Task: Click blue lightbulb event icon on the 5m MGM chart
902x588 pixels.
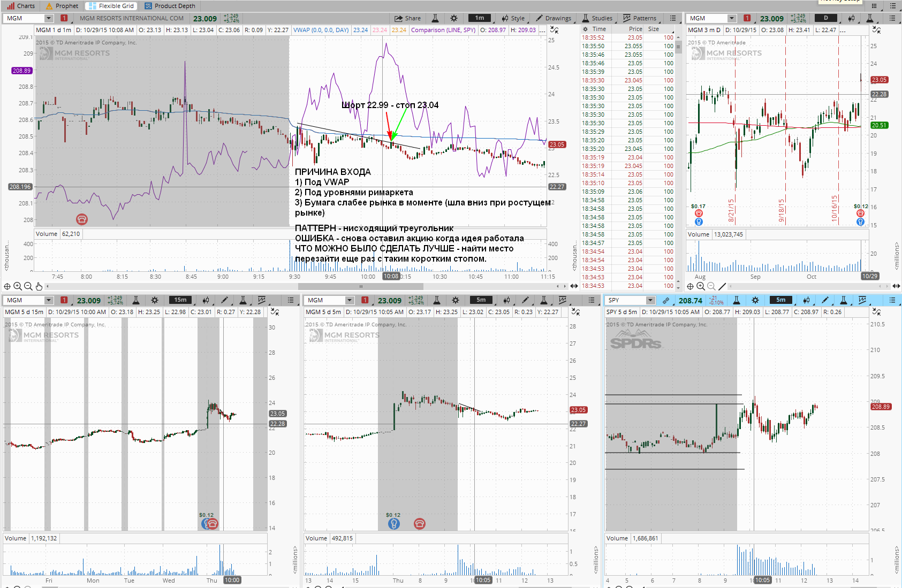Action: coord(393,524)
